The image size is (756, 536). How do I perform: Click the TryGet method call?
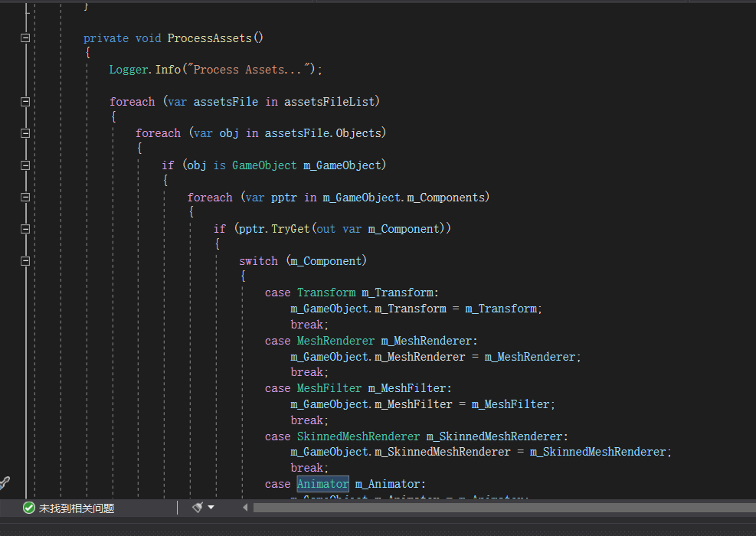(x=291, y=229)
